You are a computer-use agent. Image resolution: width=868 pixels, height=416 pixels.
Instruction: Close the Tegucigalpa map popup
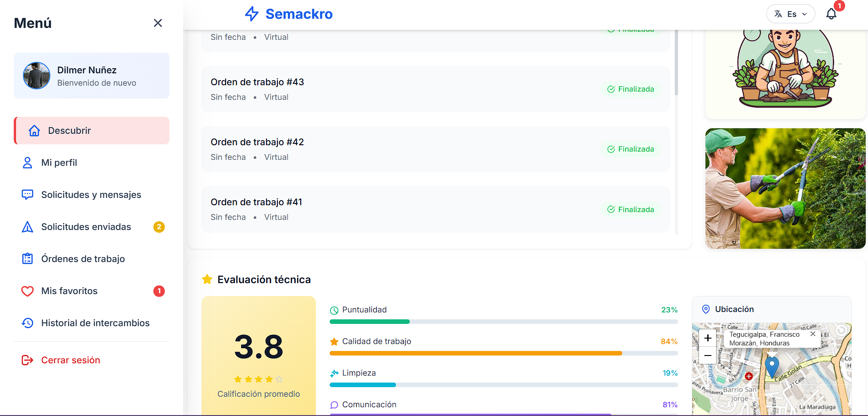(813, 334)
